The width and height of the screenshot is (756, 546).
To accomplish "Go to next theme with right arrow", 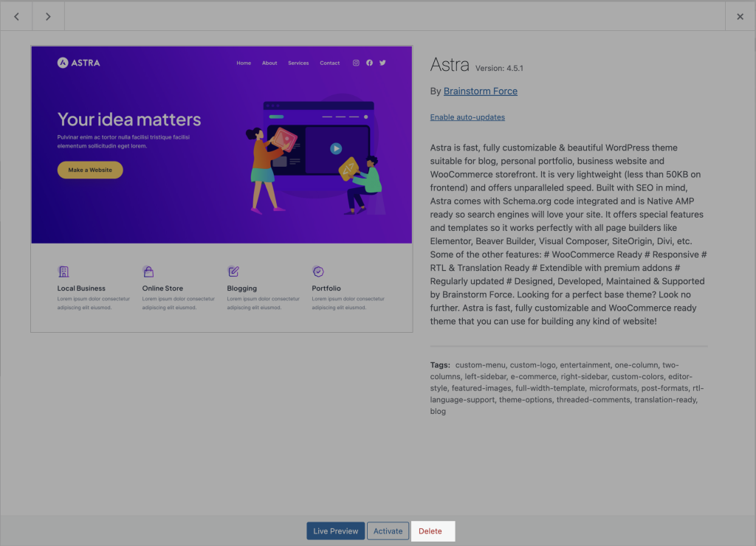I will (x=48, y=16).
